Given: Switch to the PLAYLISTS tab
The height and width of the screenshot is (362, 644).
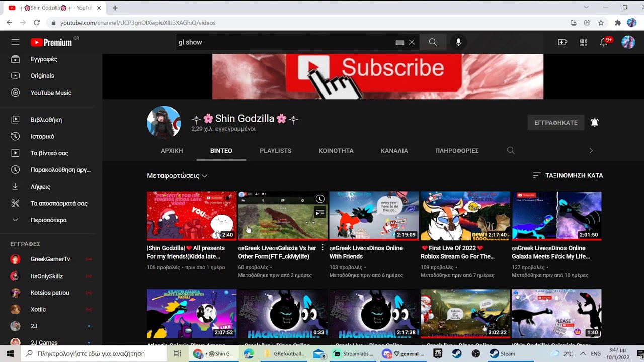Looking at the screenshot, I should (275, 151).
